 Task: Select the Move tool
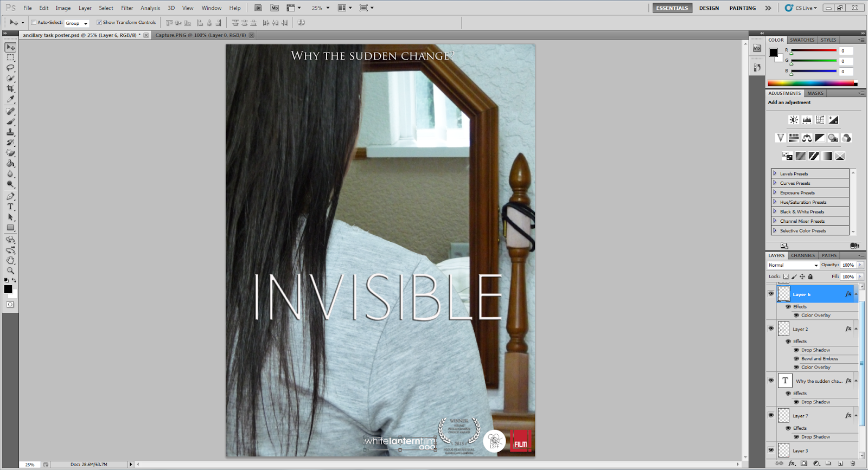point(10,47)
